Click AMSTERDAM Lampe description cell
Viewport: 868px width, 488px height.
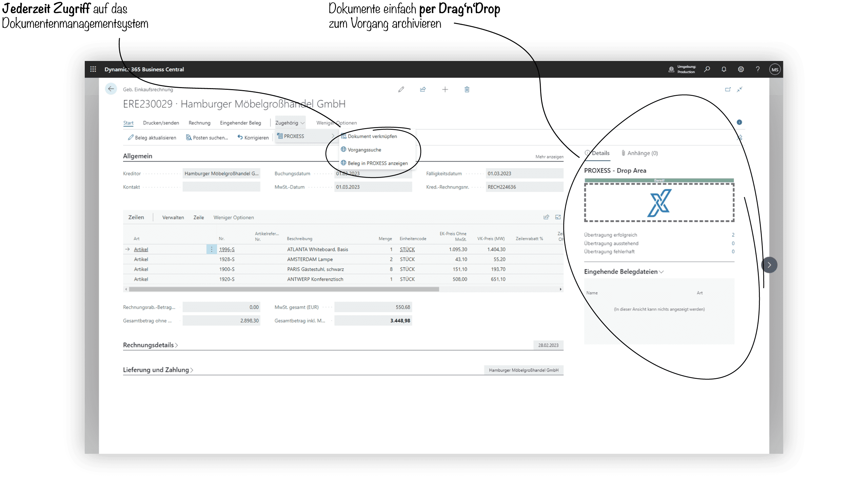pyautogui.click(x=310, y=259)
